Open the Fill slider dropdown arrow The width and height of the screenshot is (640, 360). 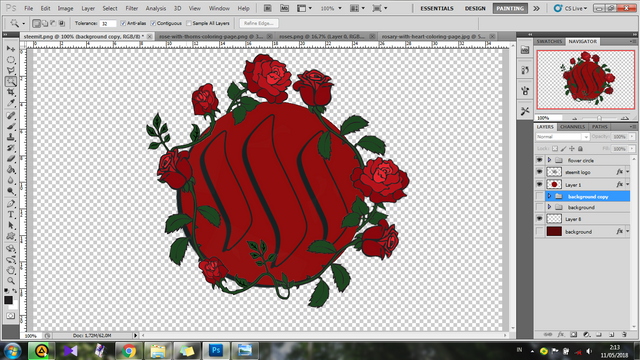(632, 149)
